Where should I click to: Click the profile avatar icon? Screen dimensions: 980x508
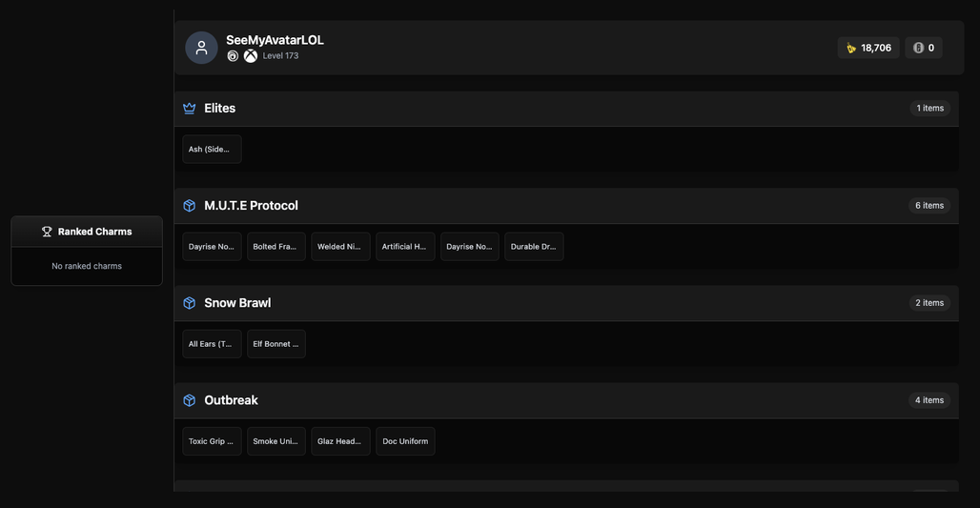coord(201,48)
